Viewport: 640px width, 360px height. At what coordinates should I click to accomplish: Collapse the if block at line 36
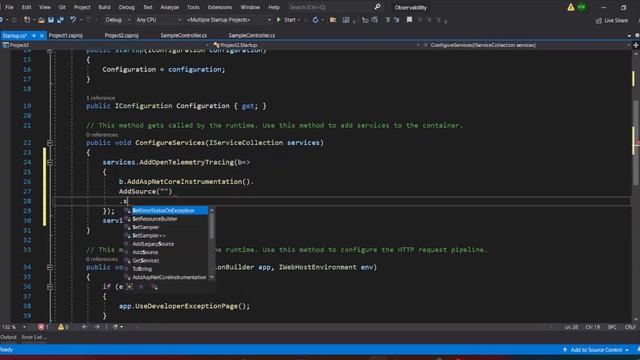tap(50, 287)
